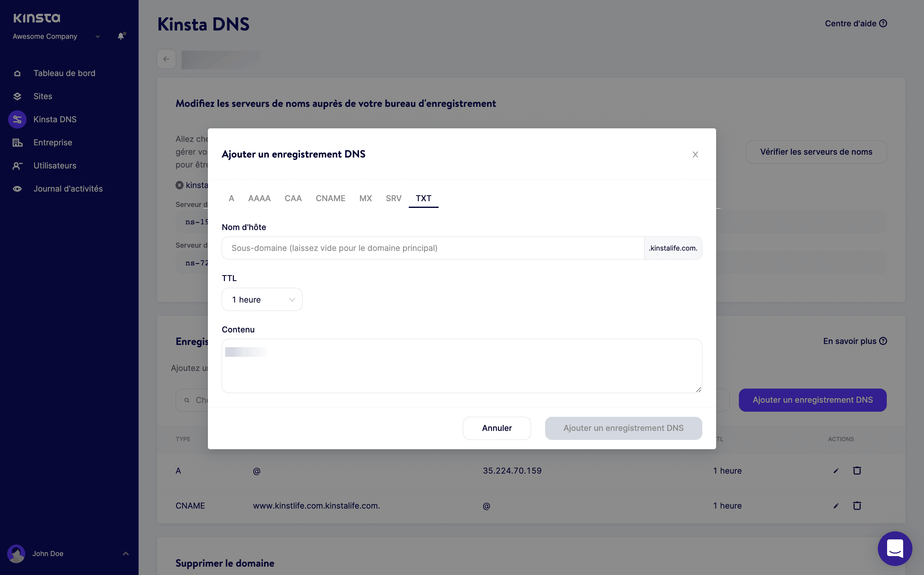Viewport: 924px width, 575px height.
Task: Open the TTL duration dropdown
Action: (x=262, y=299)
